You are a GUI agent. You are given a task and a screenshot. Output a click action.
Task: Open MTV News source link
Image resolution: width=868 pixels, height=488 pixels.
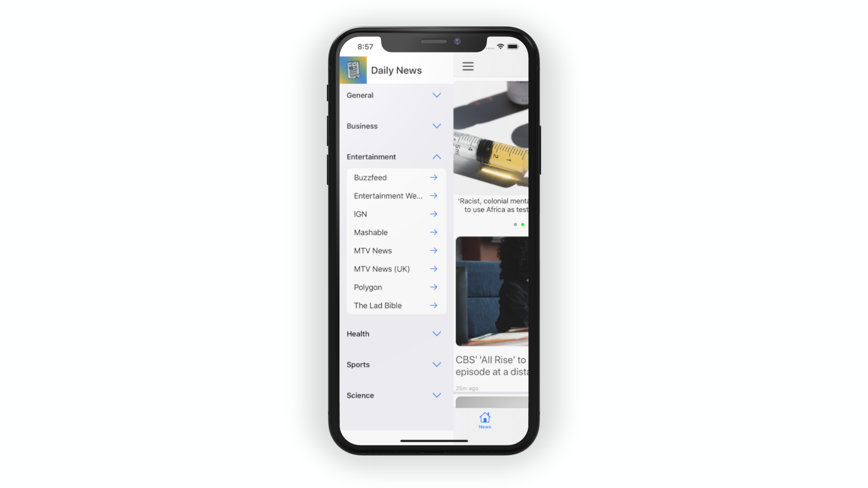click(x=433, y=250)
